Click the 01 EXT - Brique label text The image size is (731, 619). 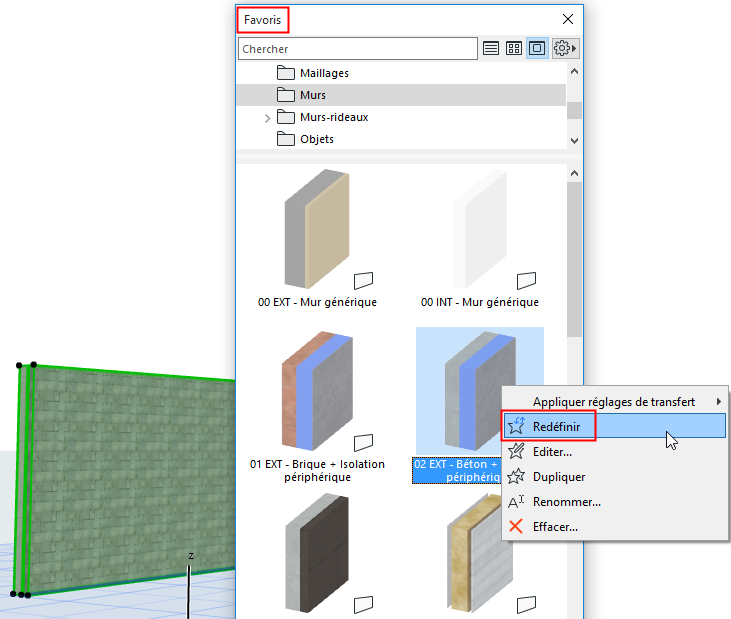tap(317, 470)
